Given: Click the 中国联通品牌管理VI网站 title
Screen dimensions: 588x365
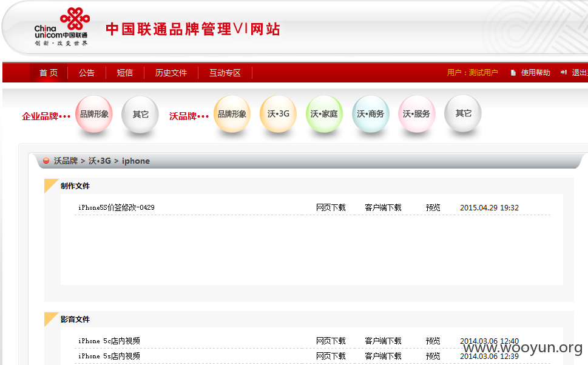Looking at the screenshot, I should click(193, 29).
